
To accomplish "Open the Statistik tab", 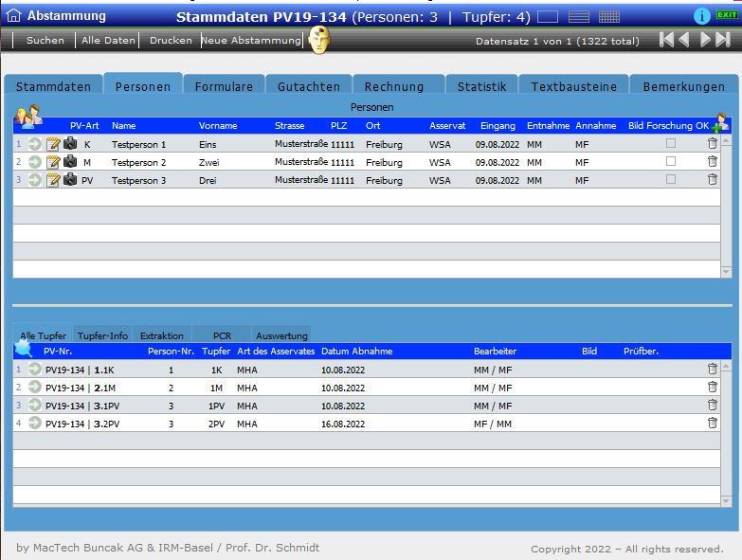I will pyautogui.click(x=481, y=86).
